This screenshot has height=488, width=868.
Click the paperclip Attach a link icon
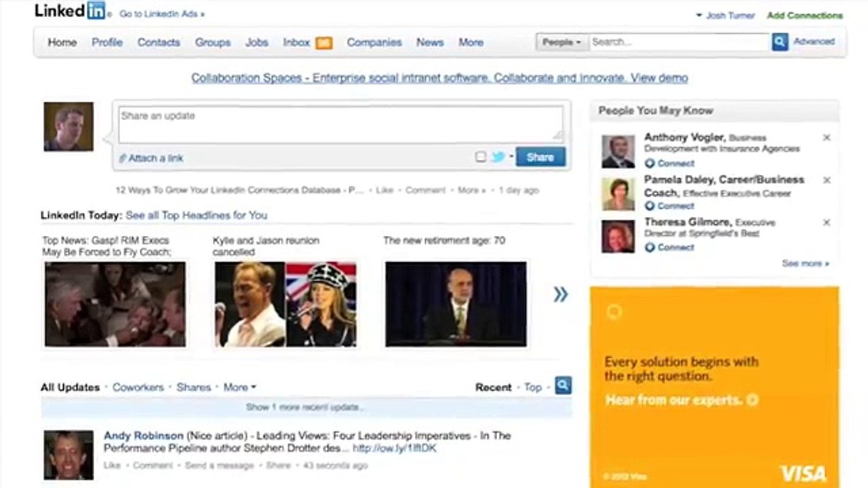click(x=123, y=159)
